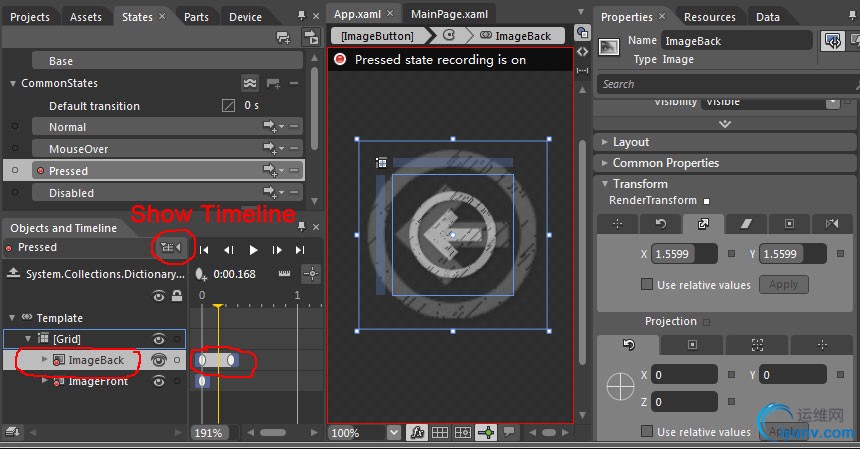Toggle [Grid] visibility eye
Image resolution: width=860 pixels, height=449 pixels.
[x=159, y=339]
